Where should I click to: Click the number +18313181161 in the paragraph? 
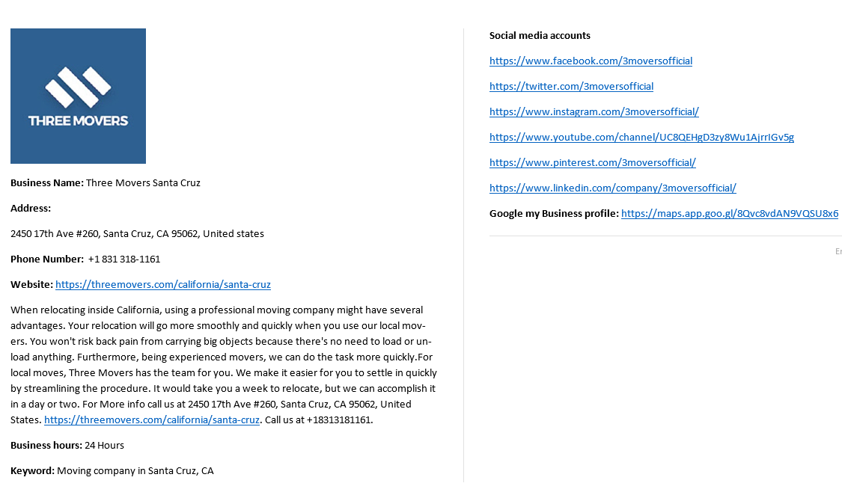[x=338, y=420]
